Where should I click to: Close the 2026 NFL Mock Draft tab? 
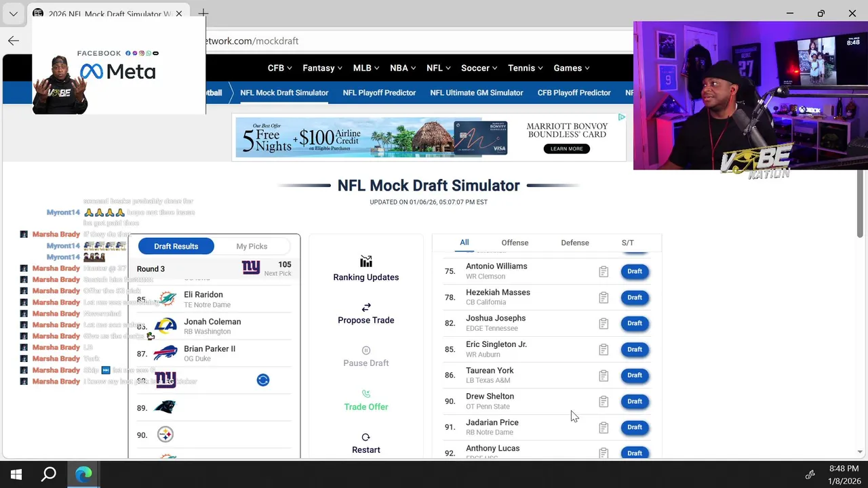coord(179,14)
